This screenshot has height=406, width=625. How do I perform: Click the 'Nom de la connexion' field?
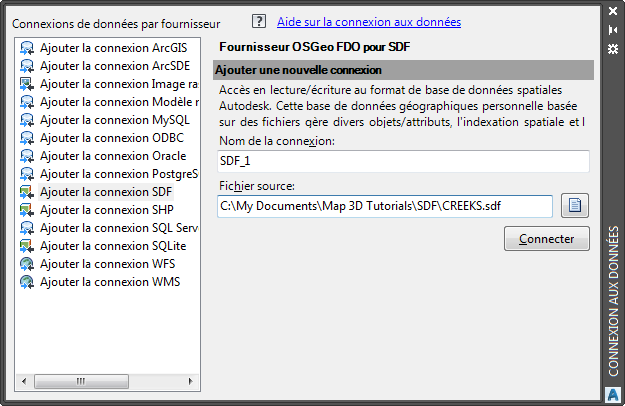tap(403, 161)
